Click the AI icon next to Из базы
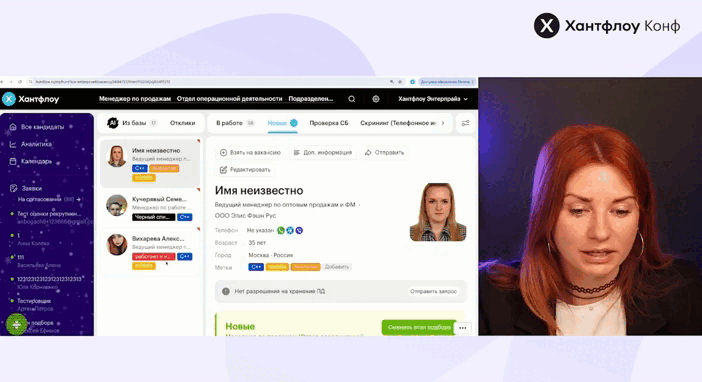702x382 pixels. (112, 123)
